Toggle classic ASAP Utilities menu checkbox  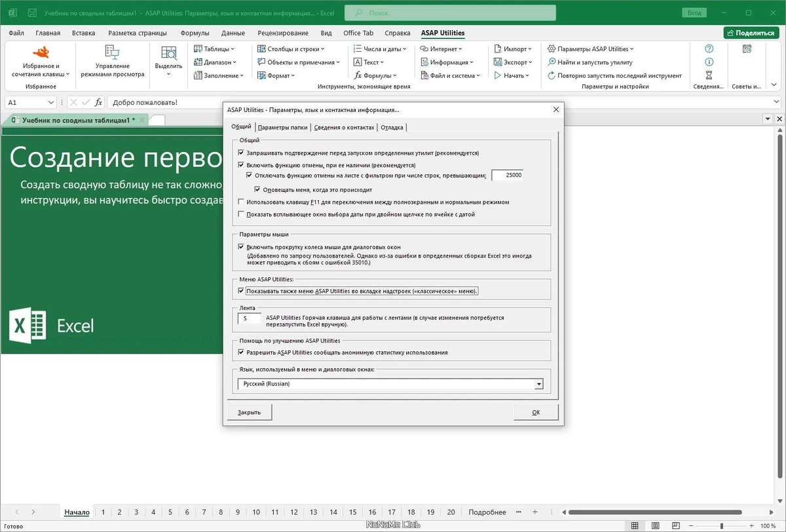241,291
